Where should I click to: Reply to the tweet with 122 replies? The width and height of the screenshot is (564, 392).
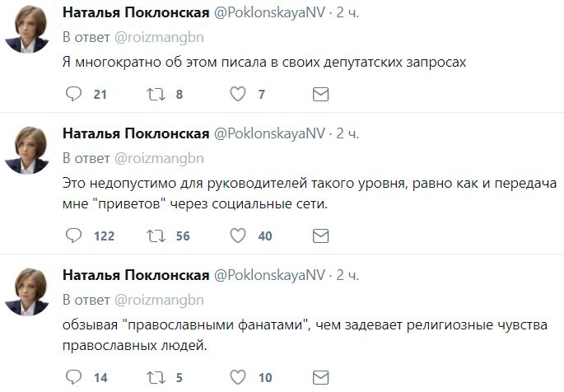coord(73,236)
